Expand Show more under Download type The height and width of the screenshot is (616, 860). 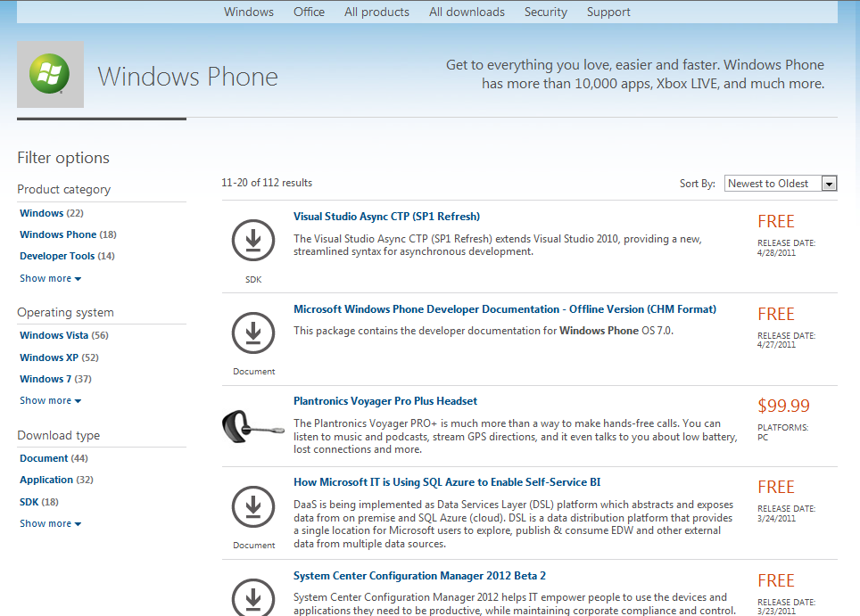(50, 523)
